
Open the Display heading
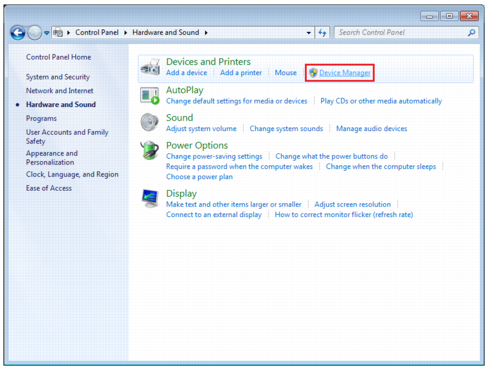[181, 194]
